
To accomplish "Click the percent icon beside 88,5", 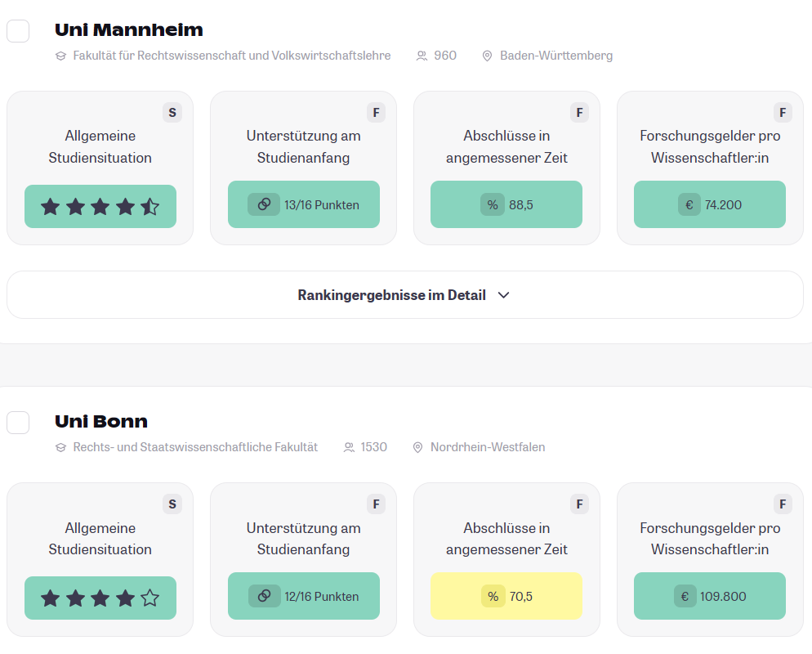I will [x=493, y=204].
